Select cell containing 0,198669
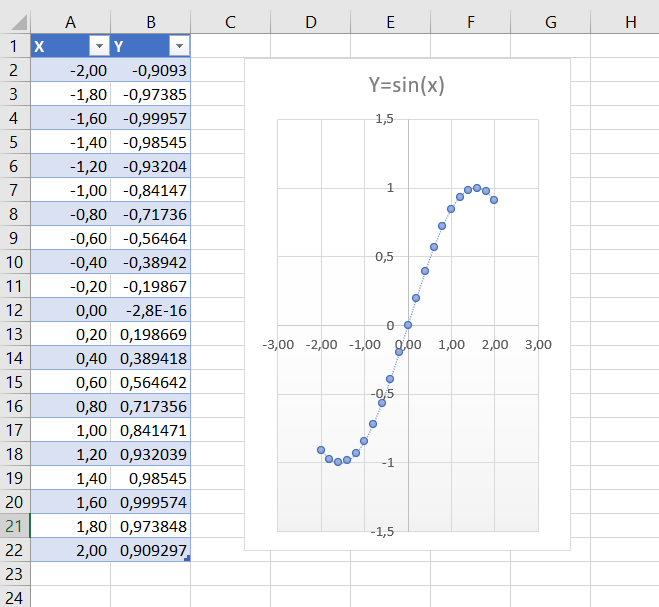The height and width of the screenshot is (607, 659). (150, 334)
